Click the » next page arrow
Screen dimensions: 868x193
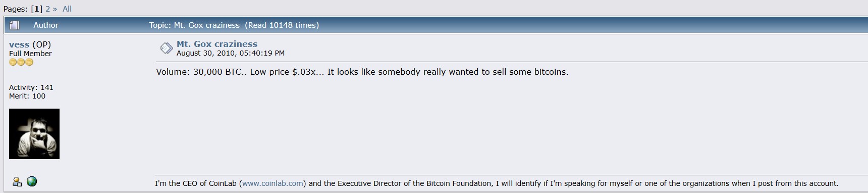pos(55,9)
